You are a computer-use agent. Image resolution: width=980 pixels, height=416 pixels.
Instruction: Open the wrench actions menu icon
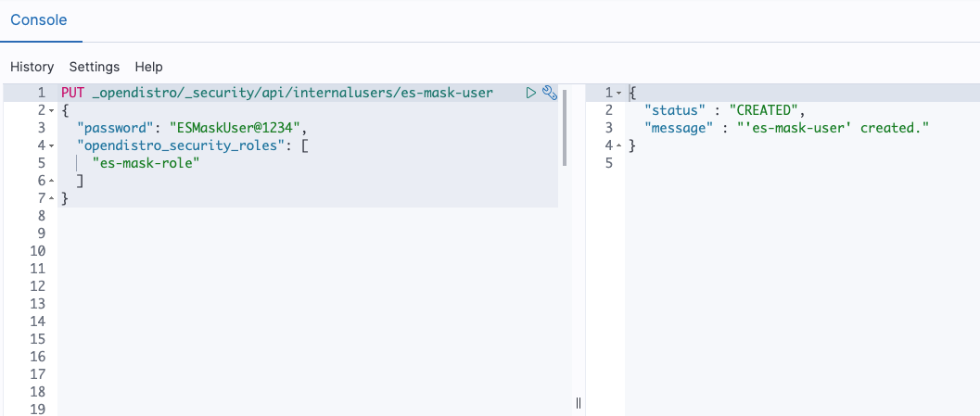tap(549, 93)
